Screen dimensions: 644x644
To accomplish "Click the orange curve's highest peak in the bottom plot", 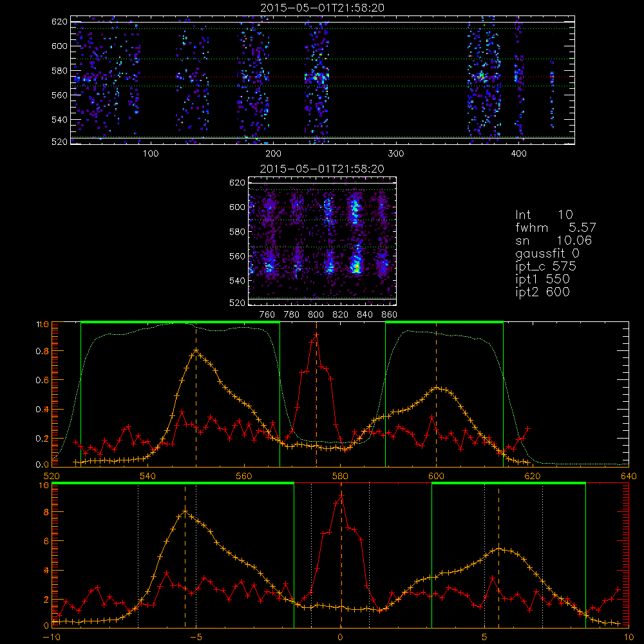I will tap(185, 512).
